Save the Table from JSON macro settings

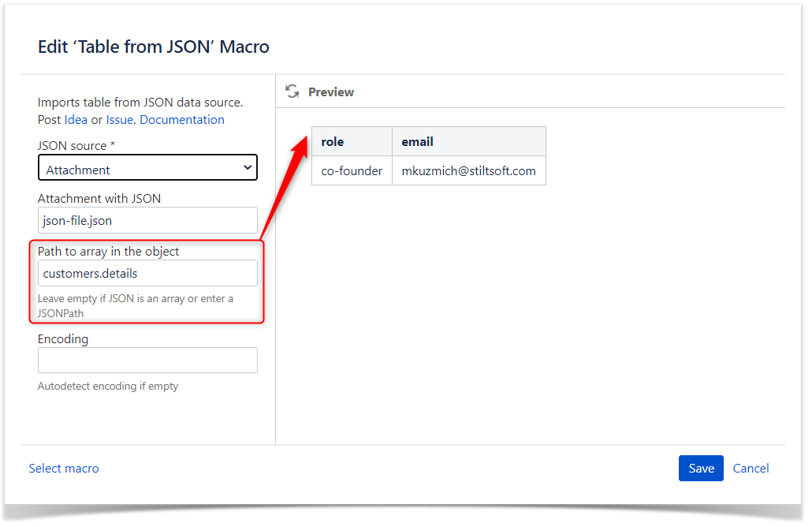click(x=701, y=468)
